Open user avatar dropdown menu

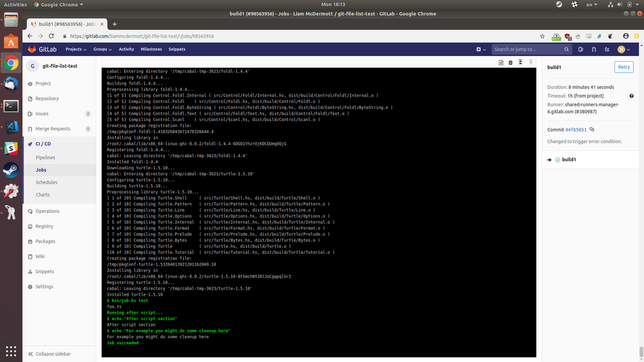623,49
